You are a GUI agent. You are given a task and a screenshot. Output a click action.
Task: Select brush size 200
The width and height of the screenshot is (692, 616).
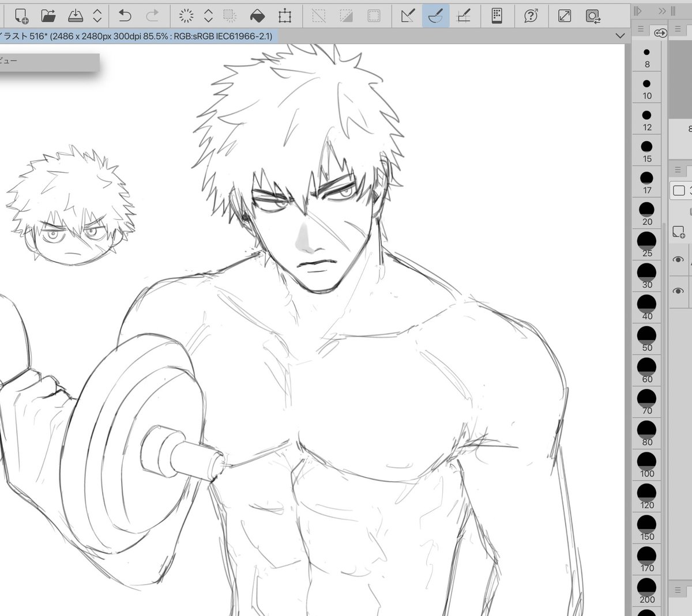pyautogui.click(x=647, y=592)
